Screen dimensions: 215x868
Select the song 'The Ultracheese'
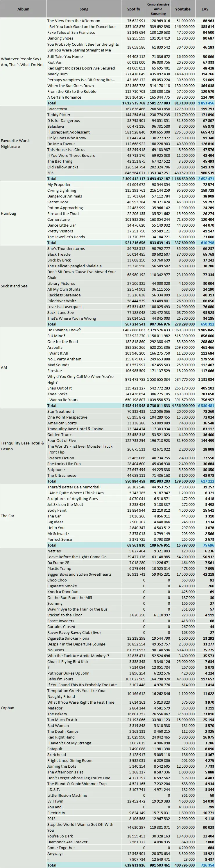click(62, 475)
